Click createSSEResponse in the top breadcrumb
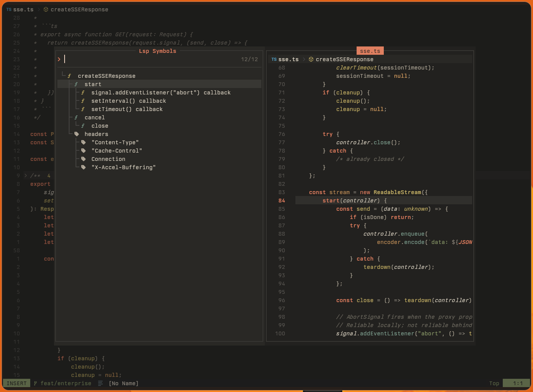 (x=79, y=9)
